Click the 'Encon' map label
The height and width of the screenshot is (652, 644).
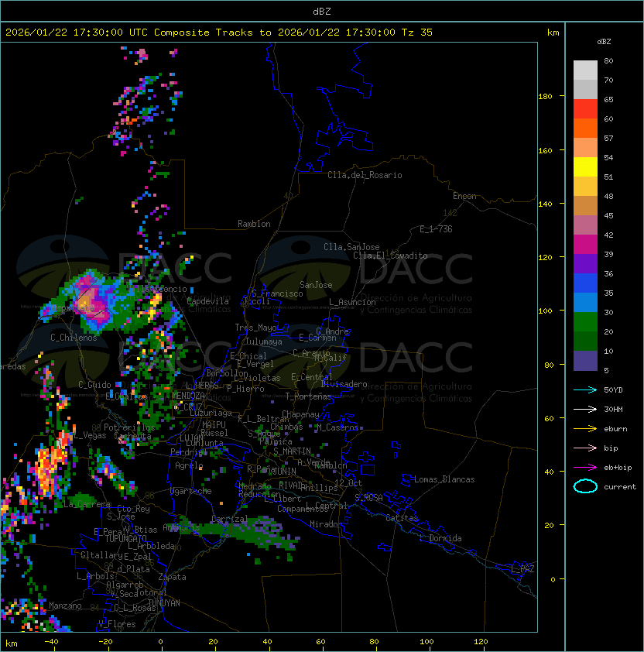click(x=464, y=196)
